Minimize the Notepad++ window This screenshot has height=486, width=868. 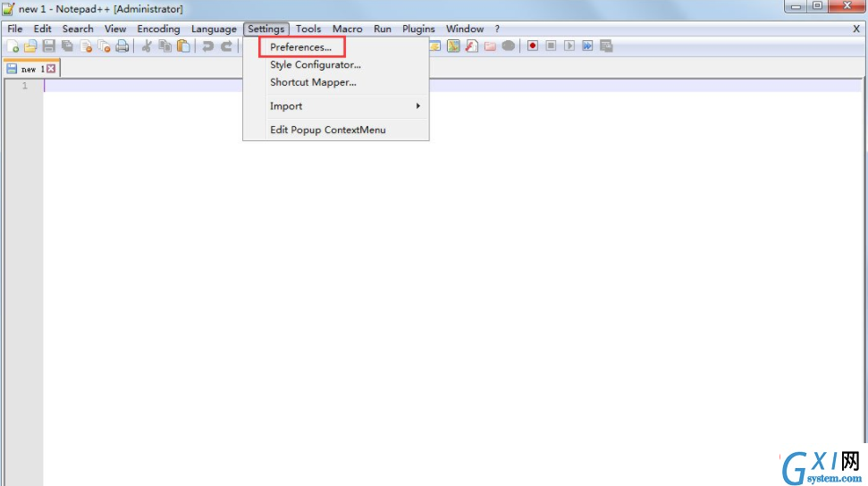pyautogui.click(x=796, y=6)
